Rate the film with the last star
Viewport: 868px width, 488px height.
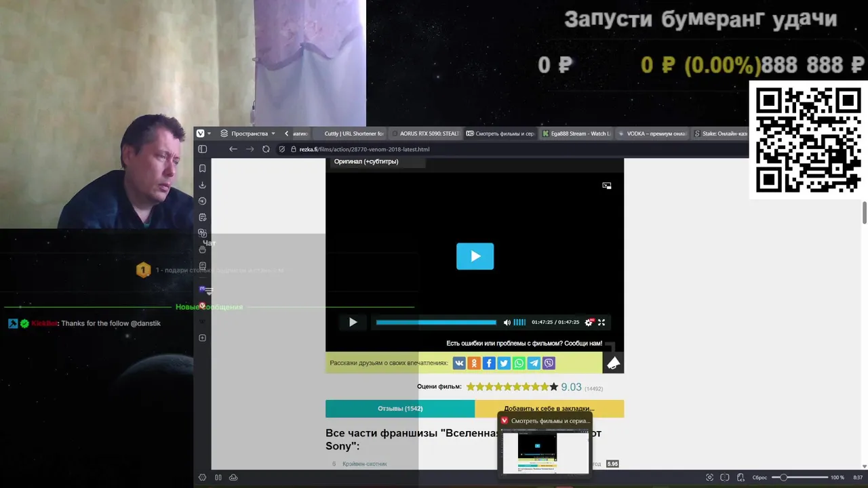point(554,387)
